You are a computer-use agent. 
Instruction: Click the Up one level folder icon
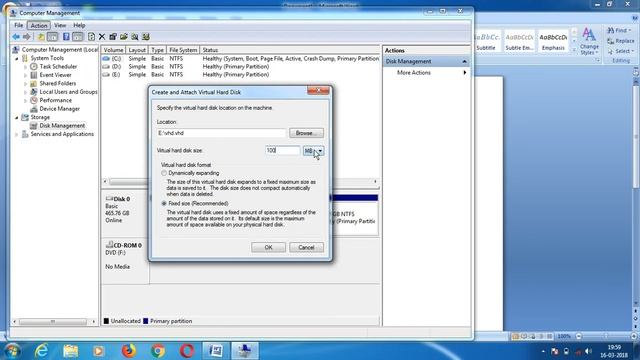coord(41,37)
